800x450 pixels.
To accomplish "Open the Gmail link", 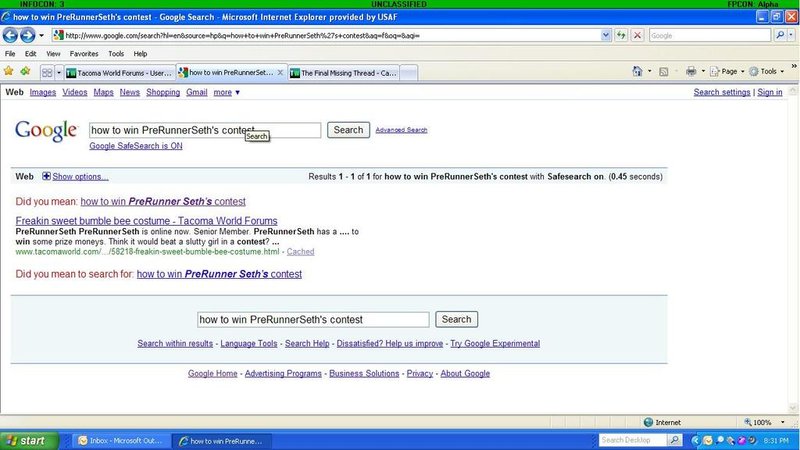I will [x=196, y=92].
